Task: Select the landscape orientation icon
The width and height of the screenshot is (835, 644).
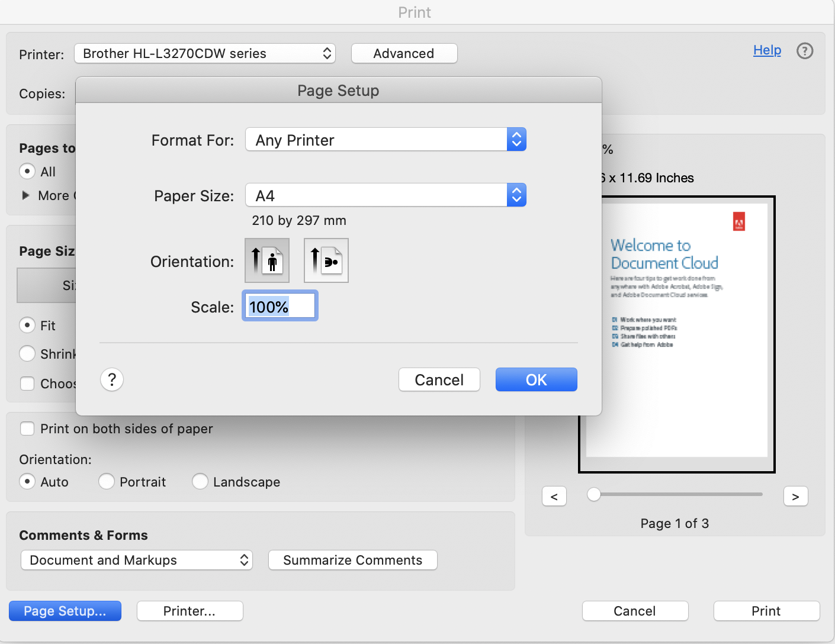Action: point(326,260)
